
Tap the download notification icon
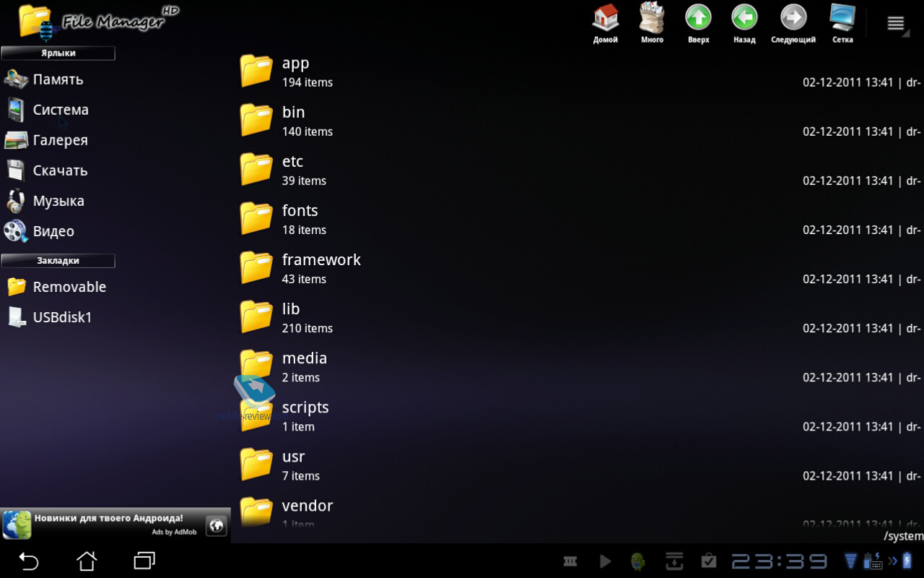(x=674, y=561)
